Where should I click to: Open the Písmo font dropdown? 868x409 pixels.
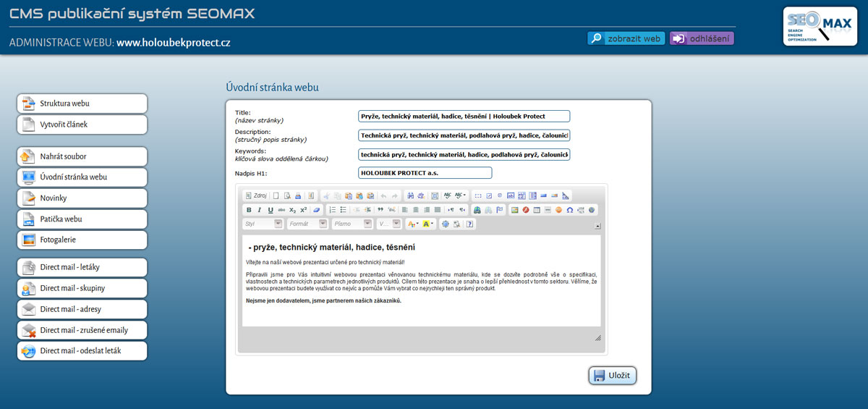pyautogui.click(x=352, y=224)
